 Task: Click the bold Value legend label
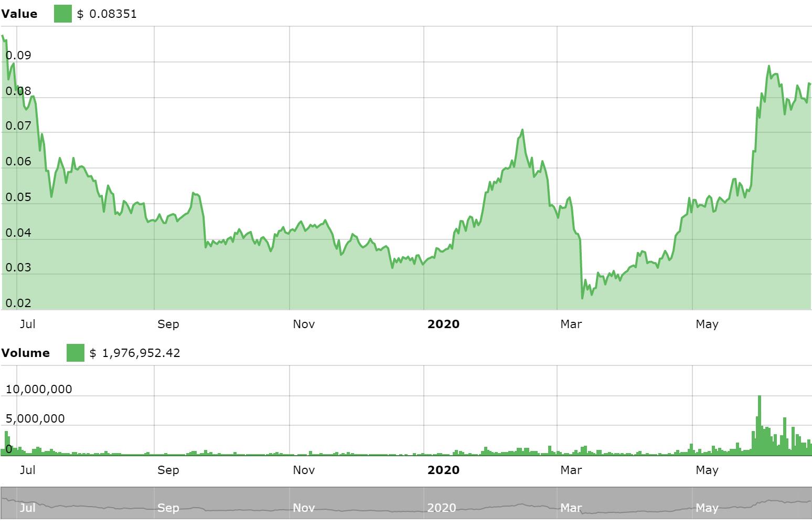click(x=20, y=14)
